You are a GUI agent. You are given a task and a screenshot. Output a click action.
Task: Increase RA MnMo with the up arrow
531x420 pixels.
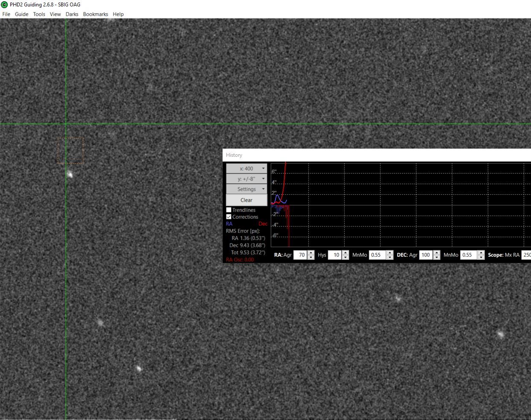click(x=390, y=253)
